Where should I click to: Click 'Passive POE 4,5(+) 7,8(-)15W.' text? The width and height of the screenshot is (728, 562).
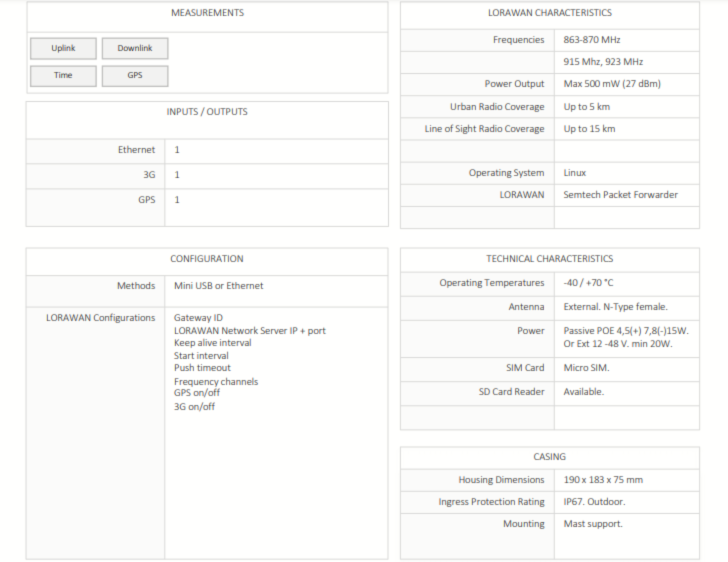click(626, 331)
